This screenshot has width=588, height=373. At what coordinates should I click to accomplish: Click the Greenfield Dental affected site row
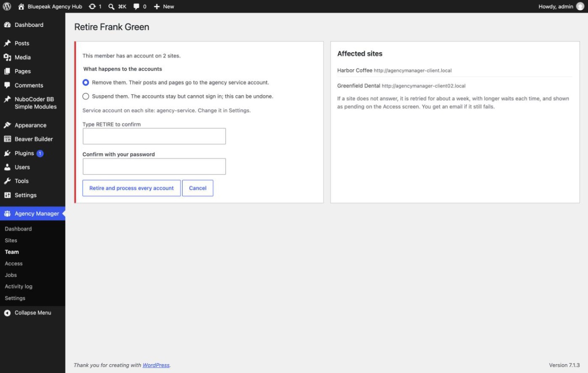tap(455, 86)
